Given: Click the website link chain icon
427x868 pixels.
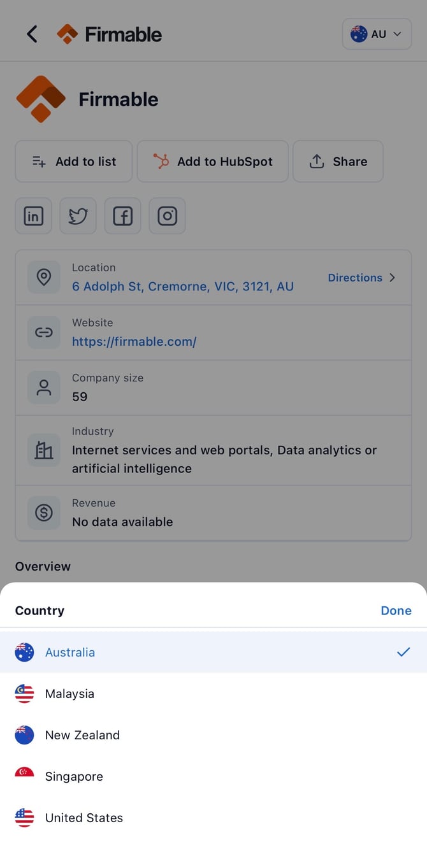Looking at the screenshot, I should (x=44, y=332).
